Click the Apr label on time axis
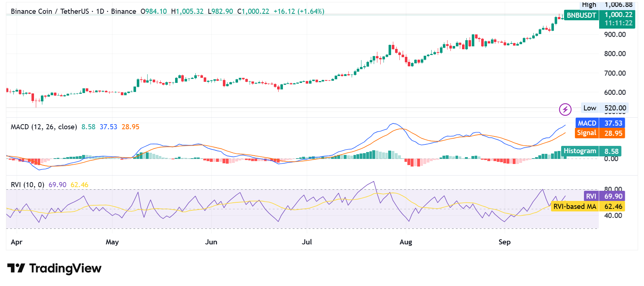 point(17,242)
